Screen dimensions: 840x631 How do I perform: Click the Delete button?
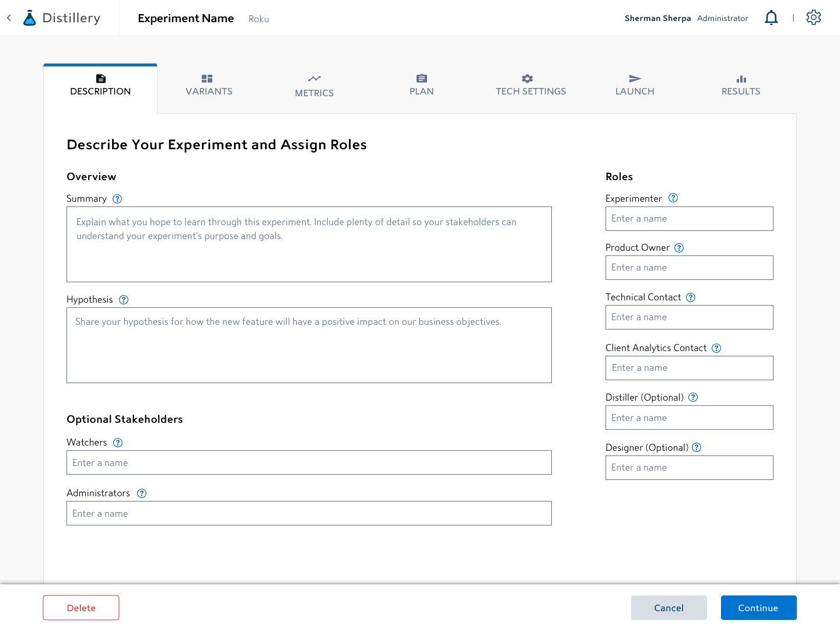81,608
